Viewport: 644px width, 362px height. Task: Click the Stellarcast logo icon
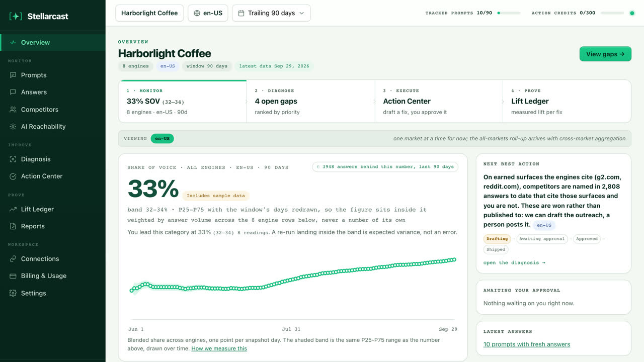[x=16, y=16]
